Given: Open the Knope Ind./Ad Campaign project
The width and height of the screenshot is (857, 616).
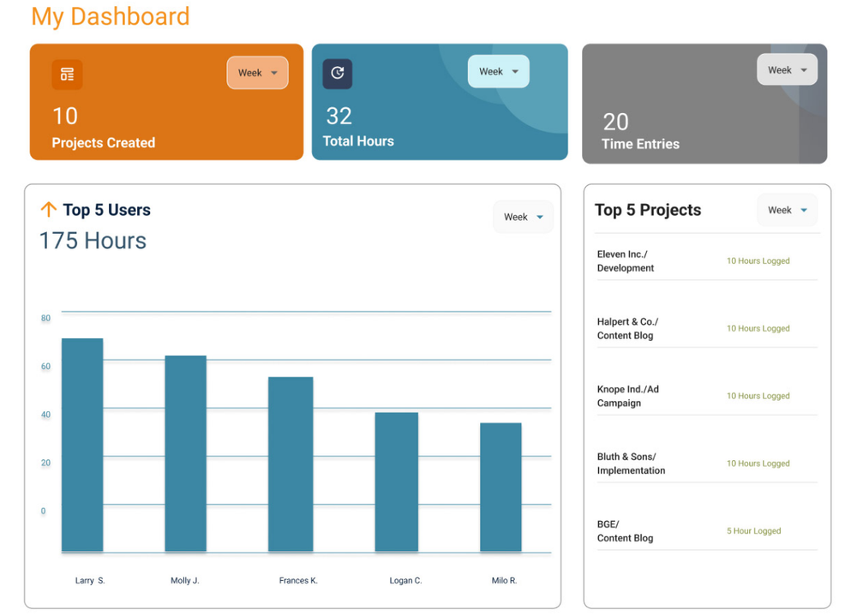Looking at the screenshot, I should (628, 397).
